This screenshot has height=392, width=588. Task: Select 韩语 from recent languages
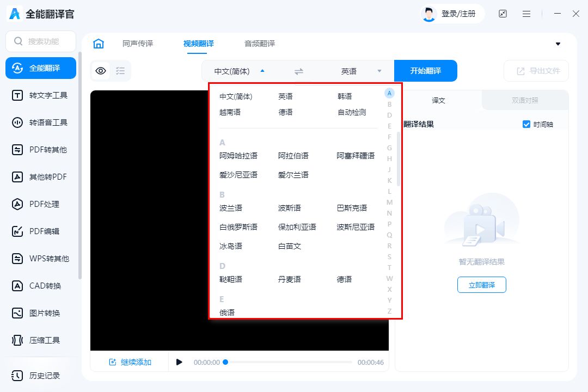[x=345, y=96]
